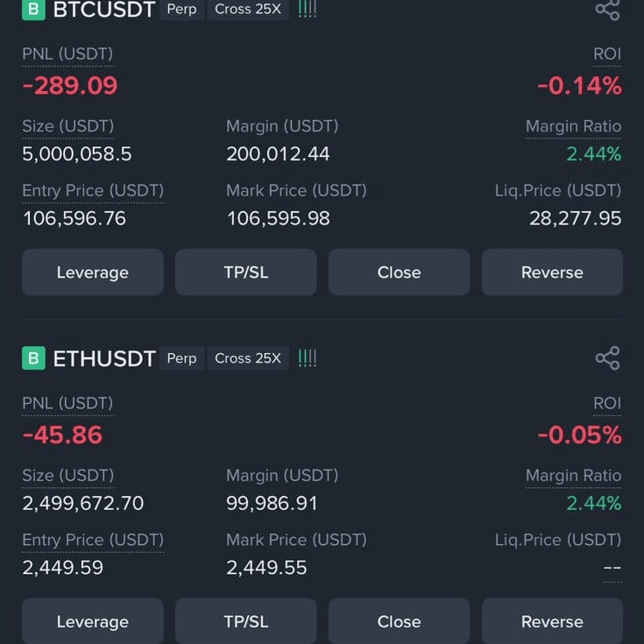Tap the green B icon beside ETHUSDT
644x644 pixels.
(33, 358)
